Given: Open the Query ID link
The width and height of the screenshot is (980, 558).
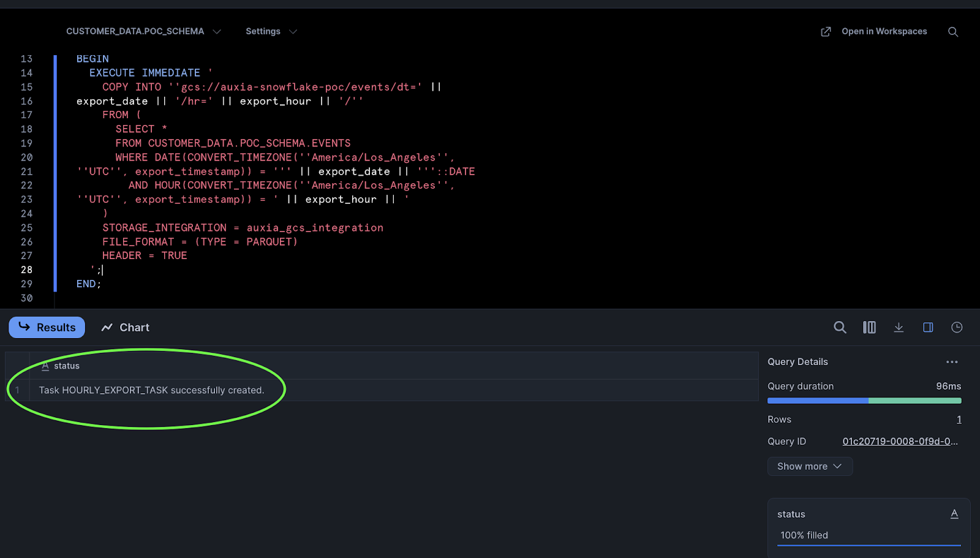Looking at the screenshot, I should click(x=900, y=442).
